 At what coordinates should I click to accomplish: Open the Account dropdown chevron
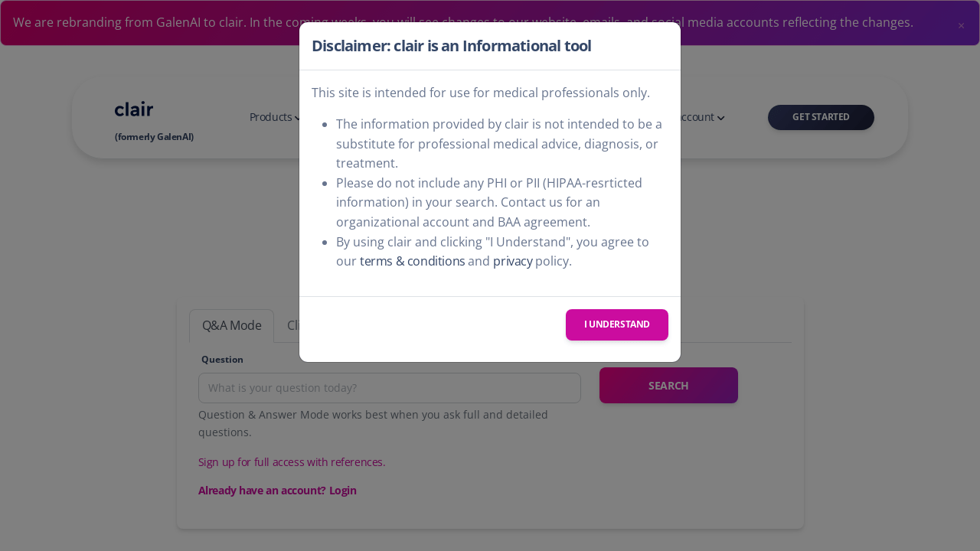coord(720,118)
